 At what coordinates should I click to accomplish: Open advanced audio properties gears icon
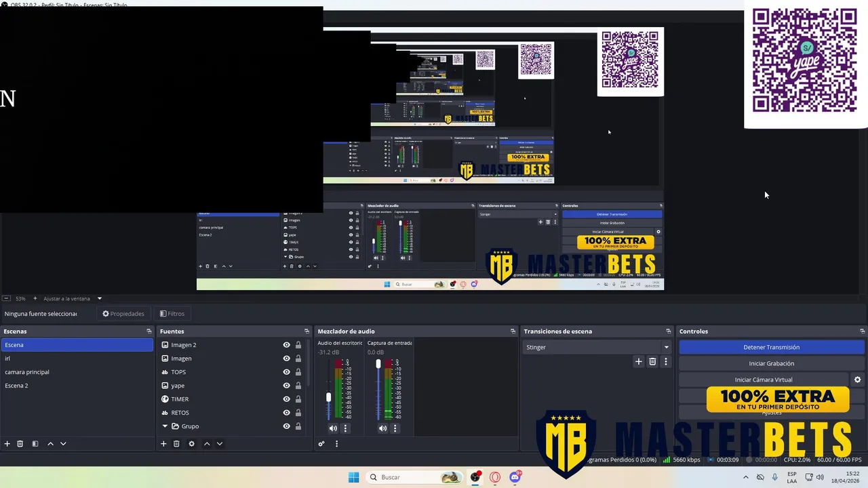pyautogui.click(x=321, y=444)
